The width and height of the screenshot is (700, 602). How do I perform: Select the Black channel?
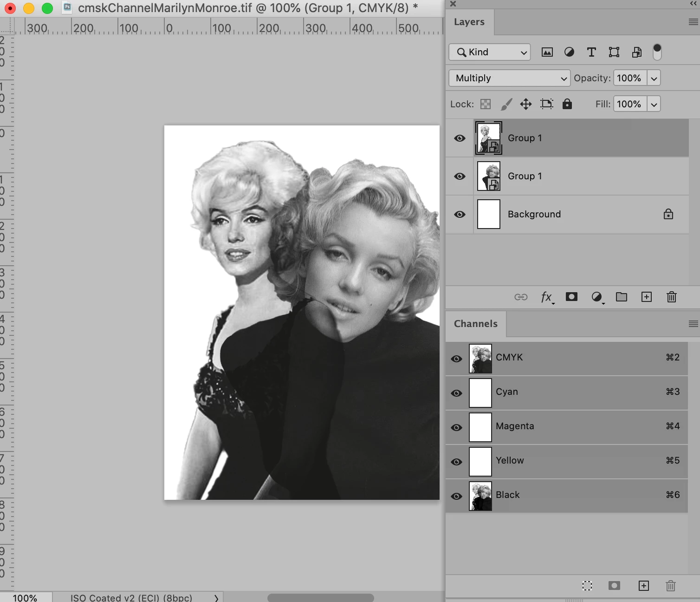pos(567,496)
